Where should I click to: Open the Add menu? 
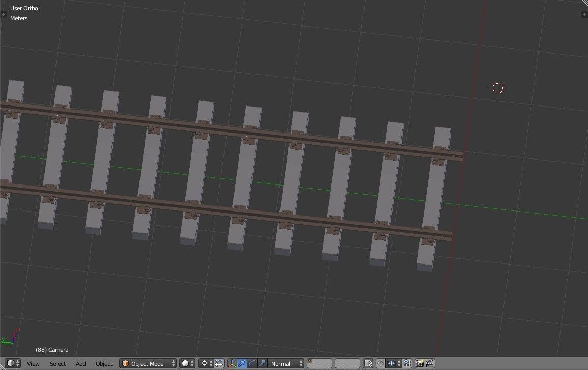point(80,363)
